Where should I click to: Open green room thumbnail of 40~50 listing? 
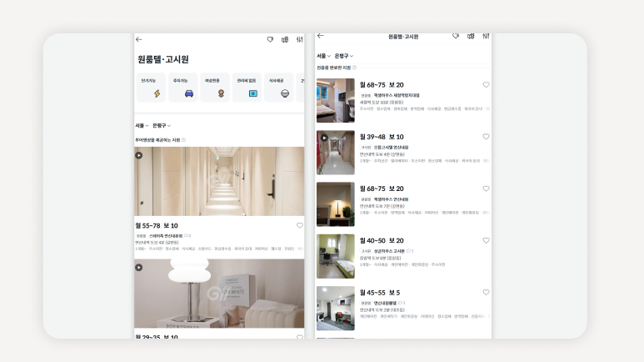(336, 256)
